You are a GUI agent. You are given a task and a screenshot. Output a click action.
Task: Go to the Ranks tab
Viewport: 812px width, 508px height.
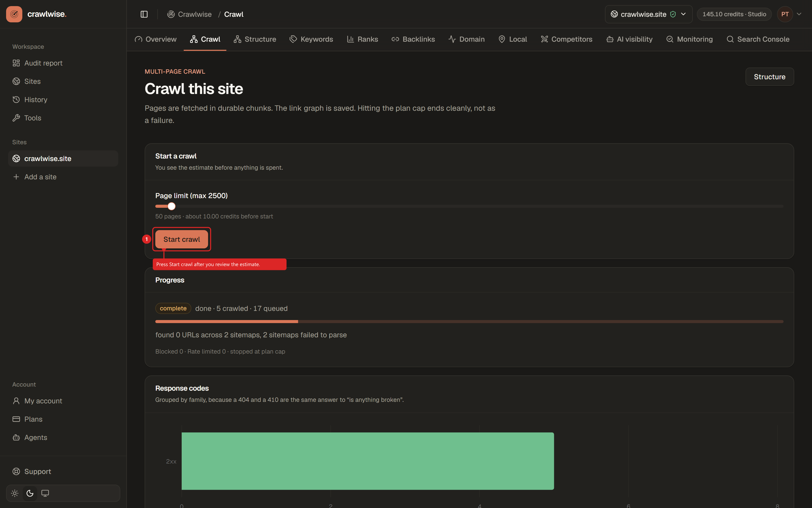pyautogui.click(x=363, y=39)
